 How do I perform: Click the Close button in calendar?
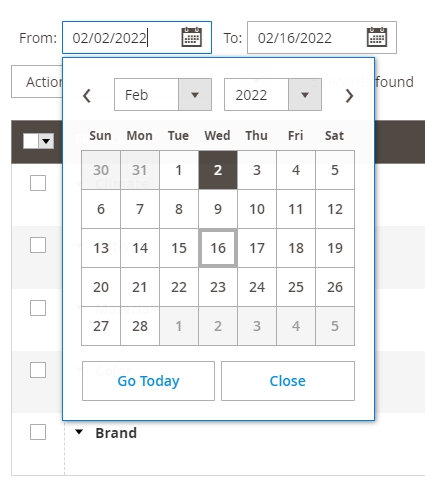coord(288,381)
